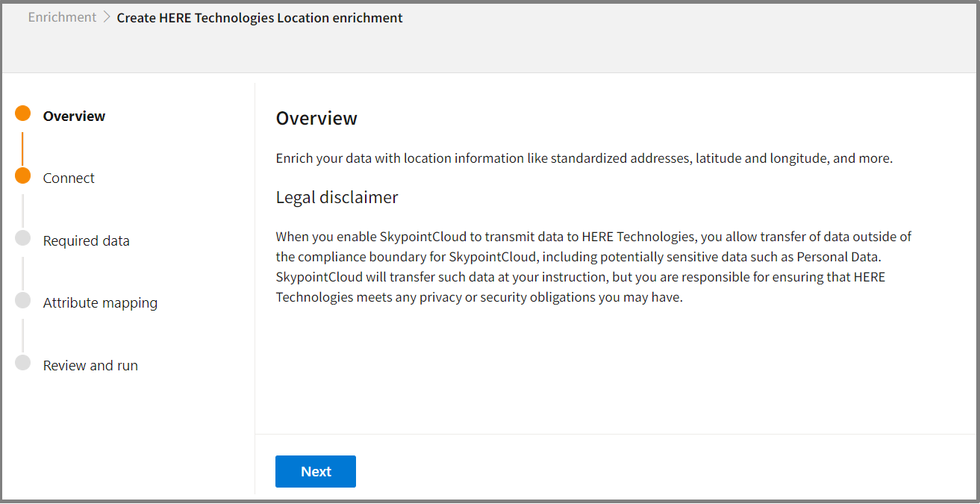The width and height of the screenshot is (980, 504).
Task: Go back to Enrichment via breadcrumb
Action: [62, 17]
